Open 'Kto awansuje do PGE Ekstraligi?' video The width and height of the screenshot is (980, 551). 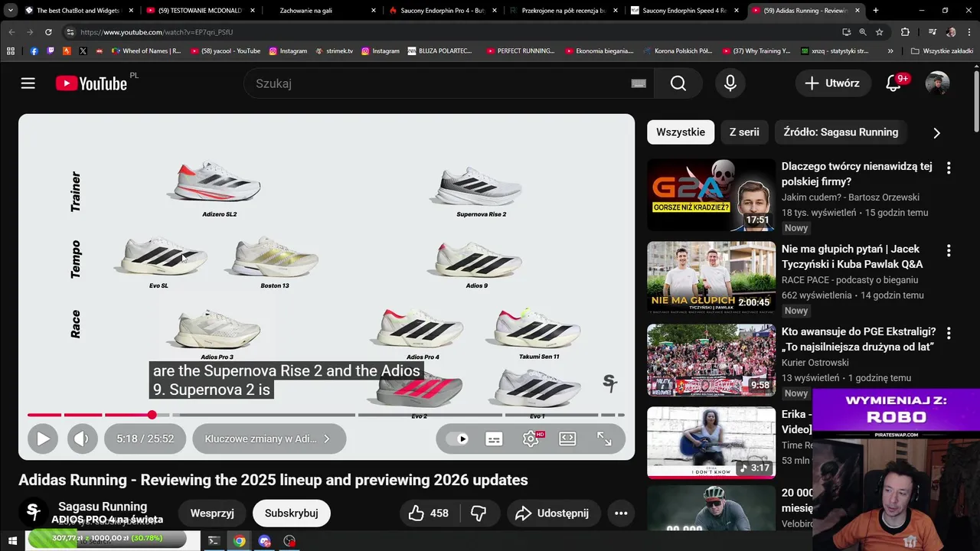tap(858, 339)
